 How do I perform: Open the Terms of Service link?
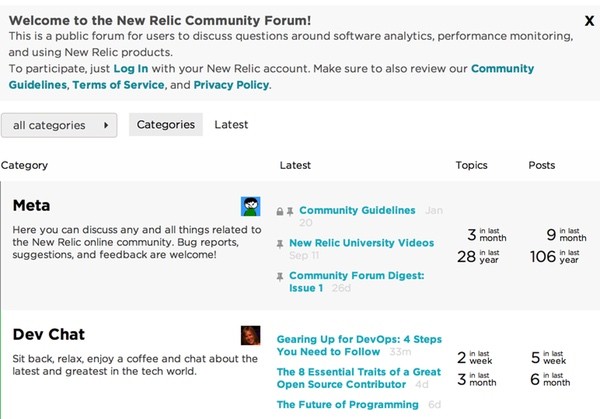pos(118,85)
